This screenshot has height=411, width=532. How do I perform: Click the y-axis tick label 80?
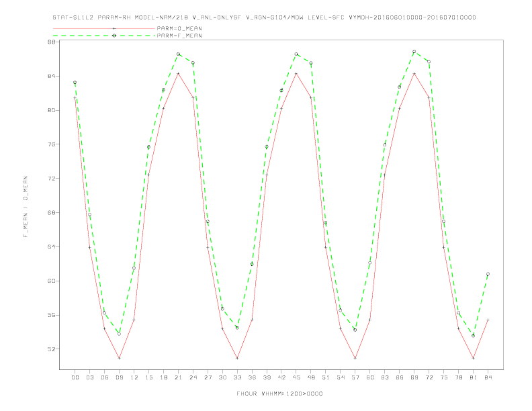(x=52, y=110)
